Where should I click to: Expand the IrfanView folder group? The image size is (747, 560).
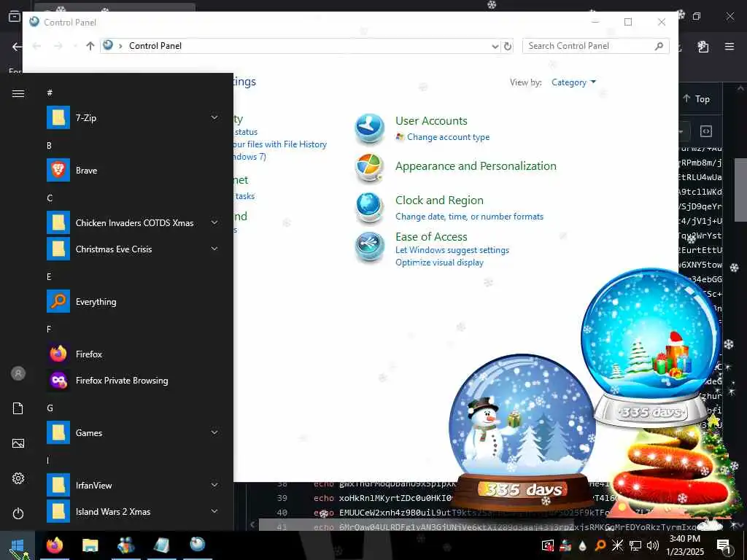tap(214, 485)
